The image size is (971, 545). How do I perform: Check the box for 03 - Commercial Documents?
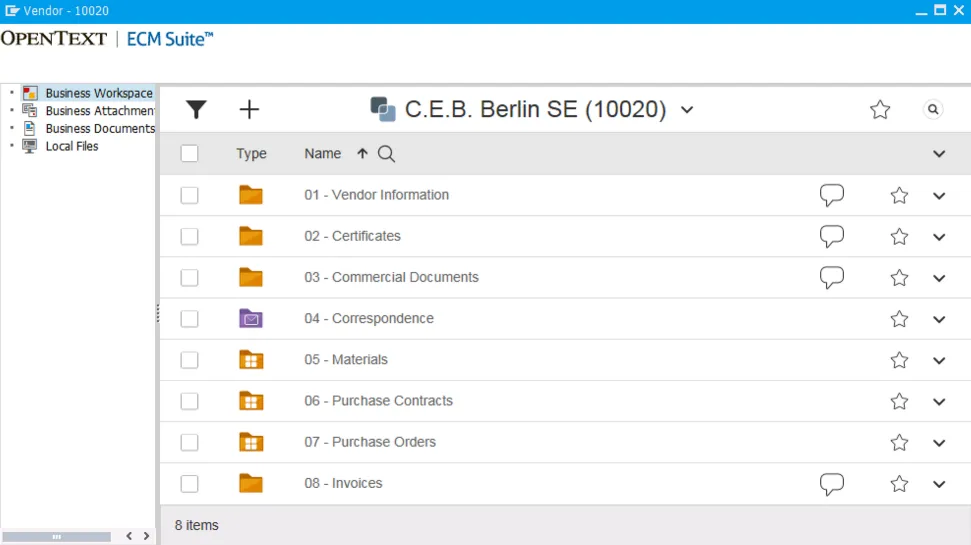pyautogui.click(x=189, y=278)
